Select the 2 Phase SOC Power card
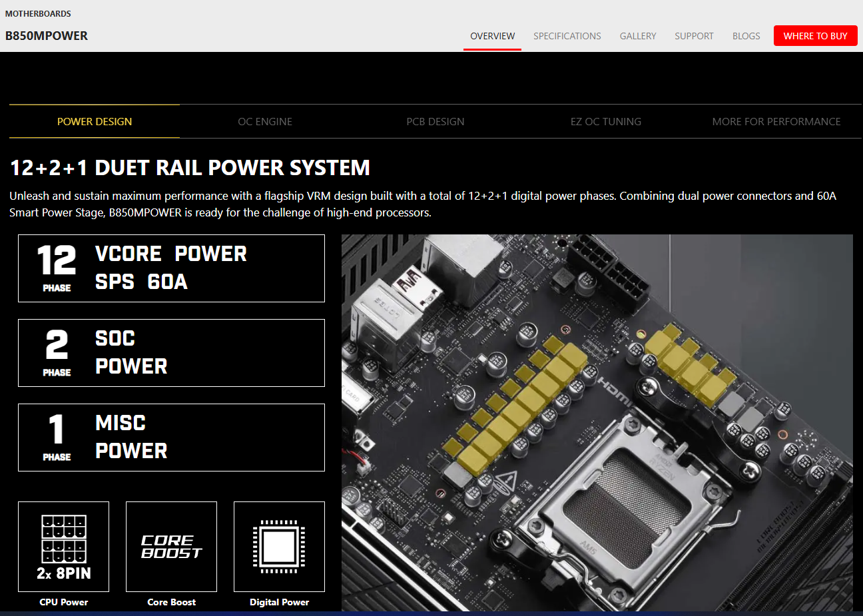 (x=171, y=353)
